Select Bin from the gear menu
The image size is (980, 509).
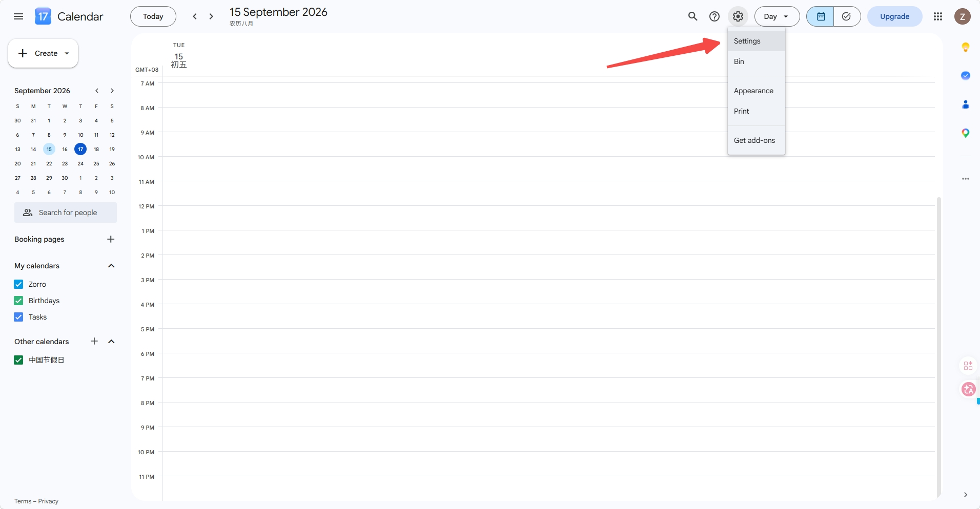pyautogui.click(x=757, y=61)
